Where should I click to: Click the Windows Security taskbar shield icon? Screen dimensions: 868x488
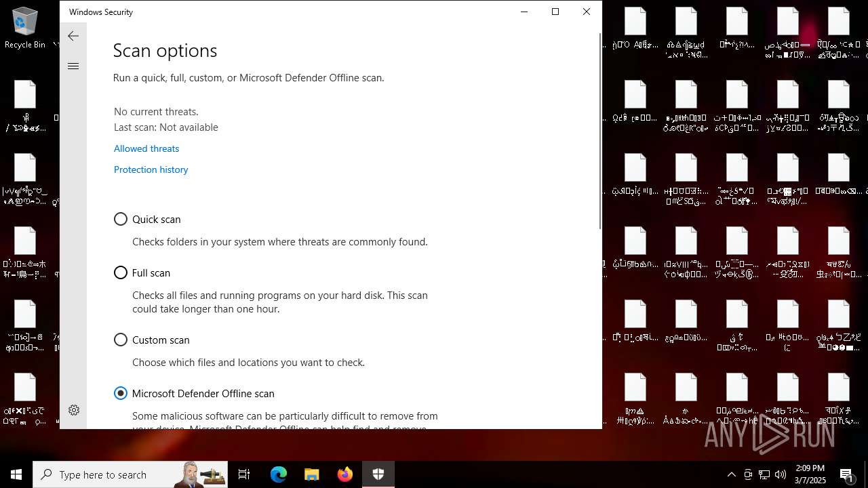click(x=378, y=474)
